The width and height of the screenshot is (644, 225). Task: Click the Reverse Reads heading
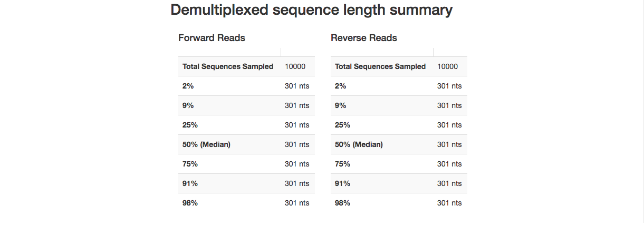click(x=364, y=38)
